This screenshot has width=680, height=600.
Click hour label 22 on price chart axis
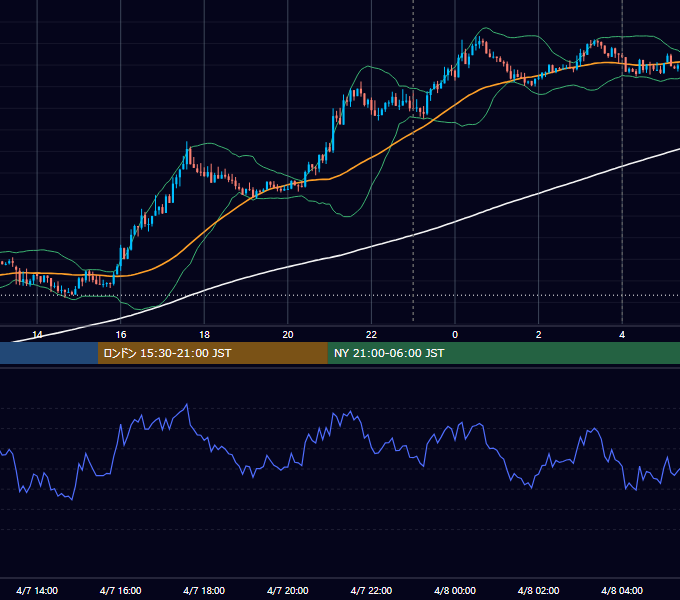point(371,334)
